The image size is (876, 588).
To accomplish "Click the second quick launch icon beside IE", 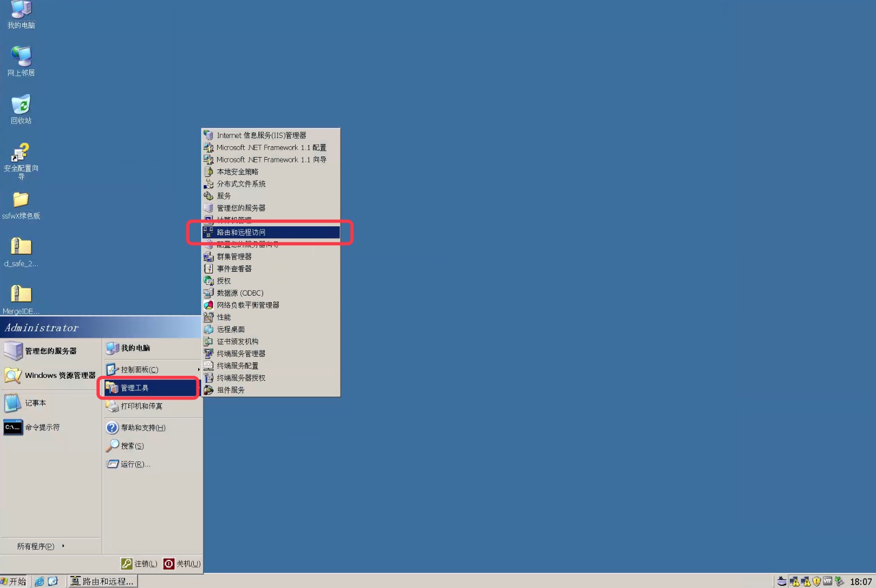I will (x=53, y=581).
